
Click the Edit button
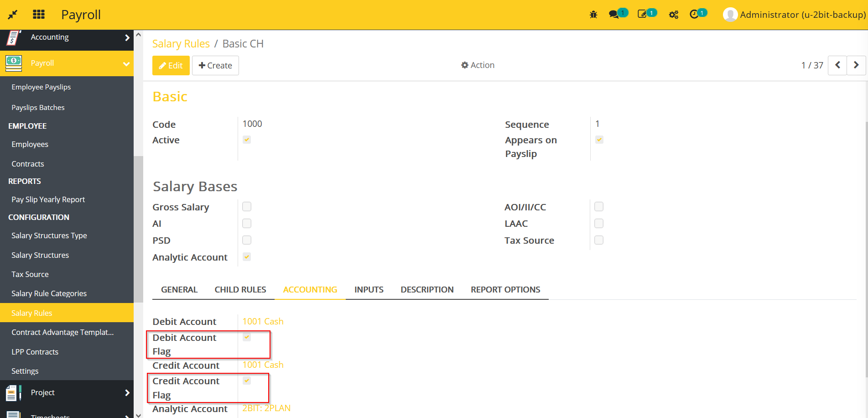coord(171,66)
